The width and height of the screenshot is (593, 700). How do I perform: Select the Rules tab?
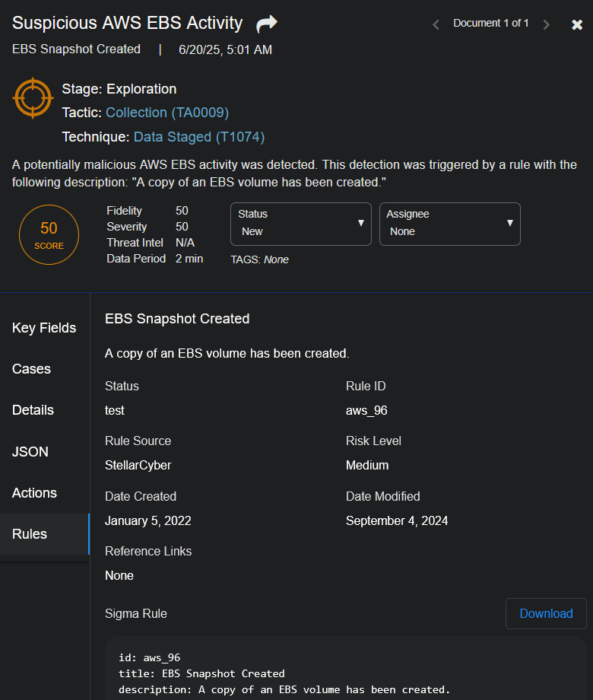click(30, 534)
